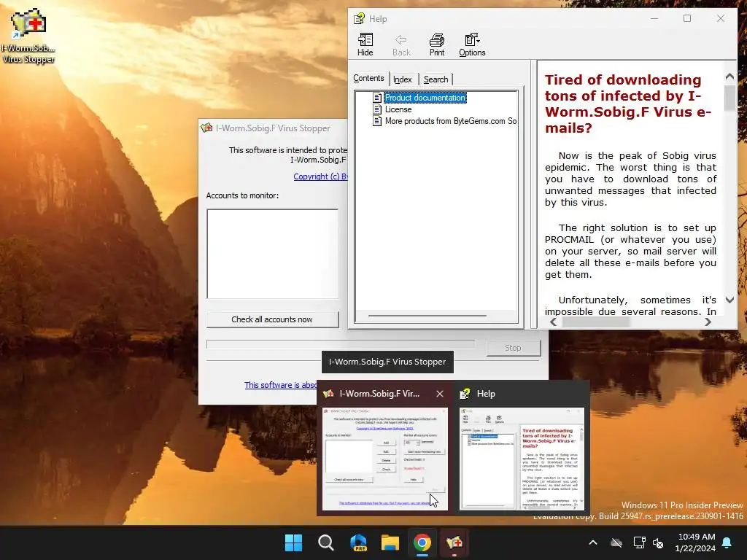Click the Back arrow in Help toolbar

tap(401, 44)
